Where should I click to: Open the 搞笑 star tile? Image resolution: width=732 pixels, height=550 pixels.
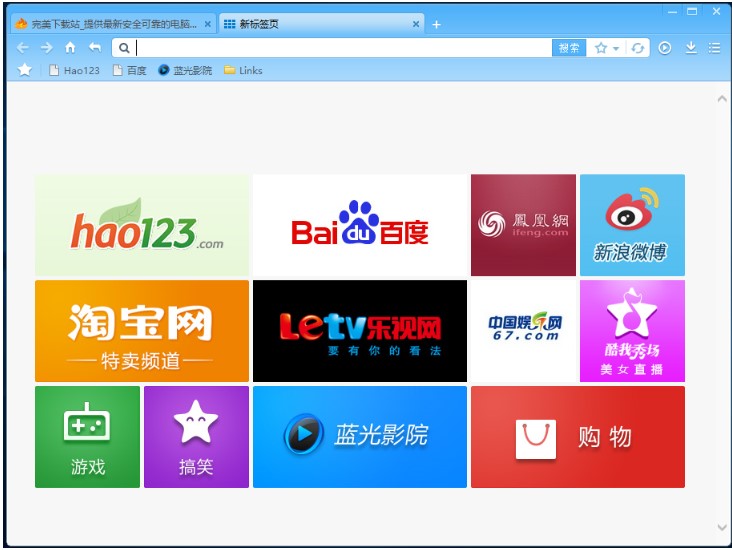[196, 437]
